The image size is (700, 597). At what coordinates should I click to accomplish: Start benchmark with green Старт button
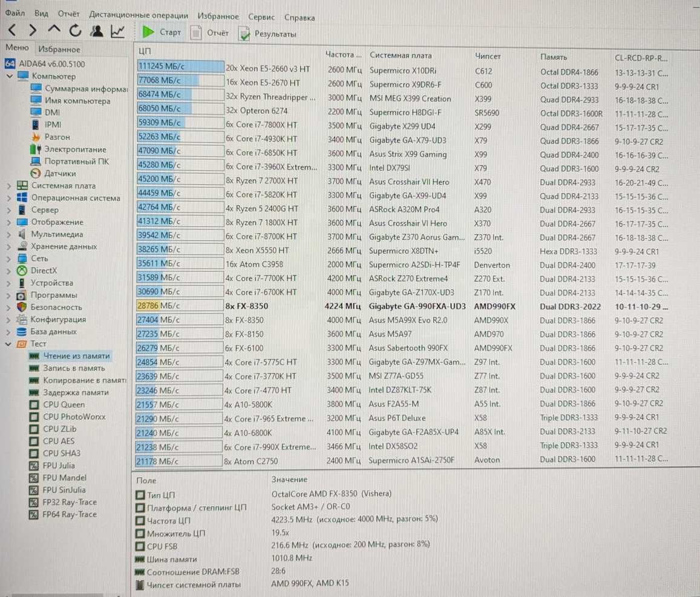click(161, 32)
